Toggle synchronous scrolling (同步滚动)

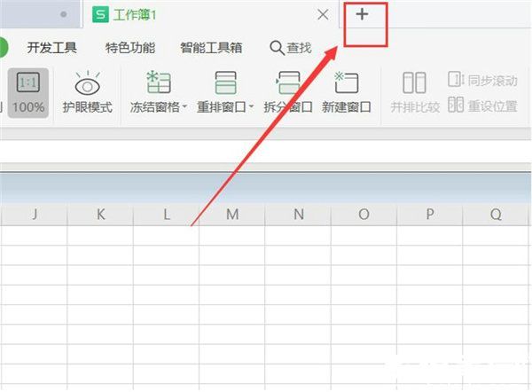(x=482, y=80)
